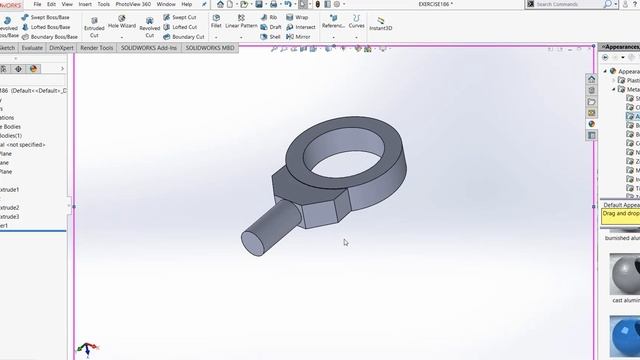Switch to the Render Tools tab

pyautogui.click(x=96, y=48)
